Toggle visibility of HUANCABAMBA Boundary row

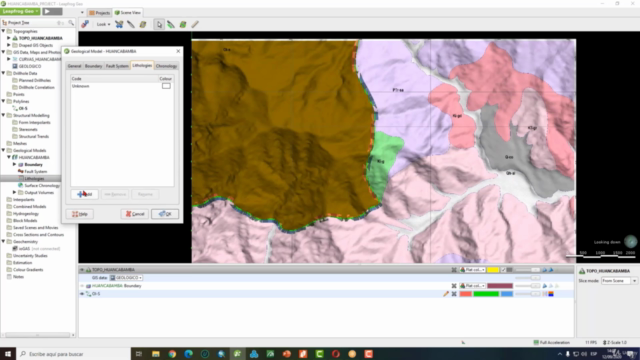(82, 286)
